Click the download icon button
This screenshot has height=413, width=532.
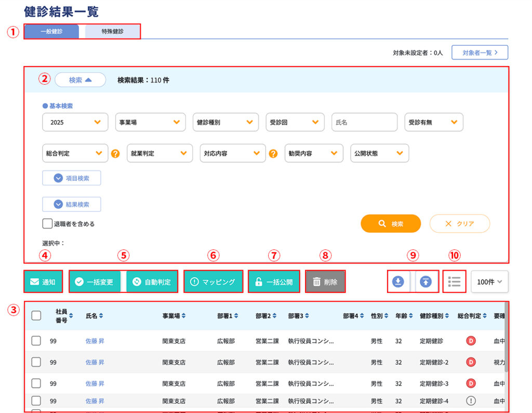[398, 282]
